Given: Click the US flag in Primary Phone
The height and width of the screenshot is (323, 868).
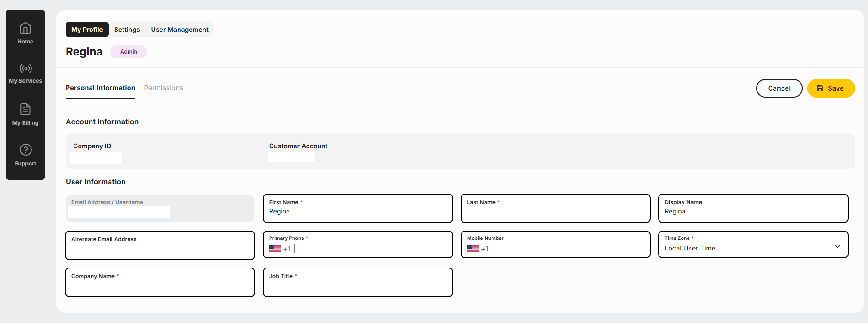Looking at the screenshot, I should pyautogui.click(x=275, y=249).
